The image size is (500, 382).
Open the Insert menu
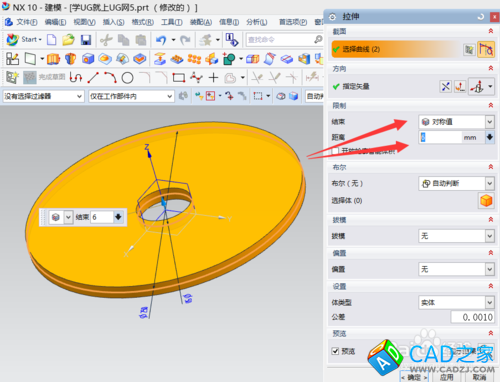(x=113, y=22)
